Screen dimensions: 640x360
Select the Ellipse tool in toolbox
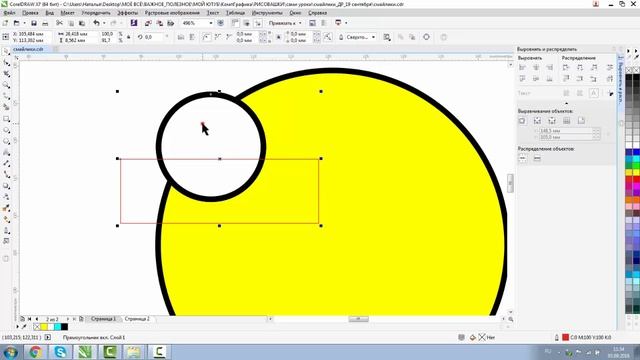[x=7, y=130]
